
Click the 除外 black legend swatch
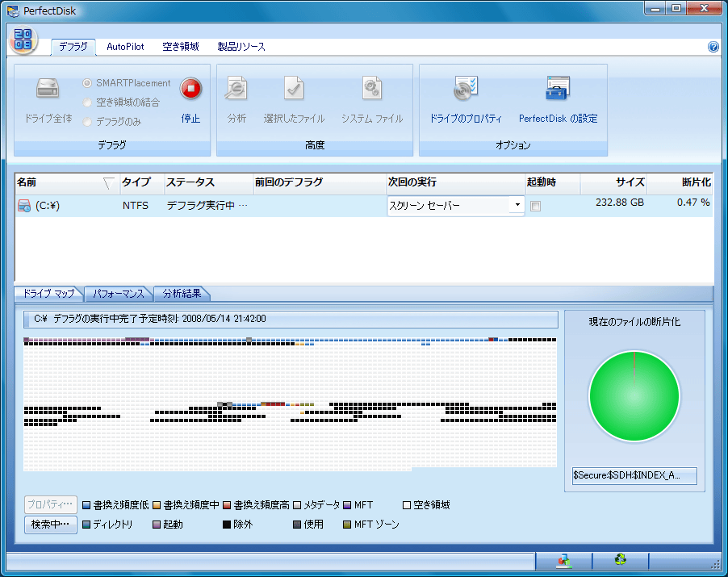[227, 525]
